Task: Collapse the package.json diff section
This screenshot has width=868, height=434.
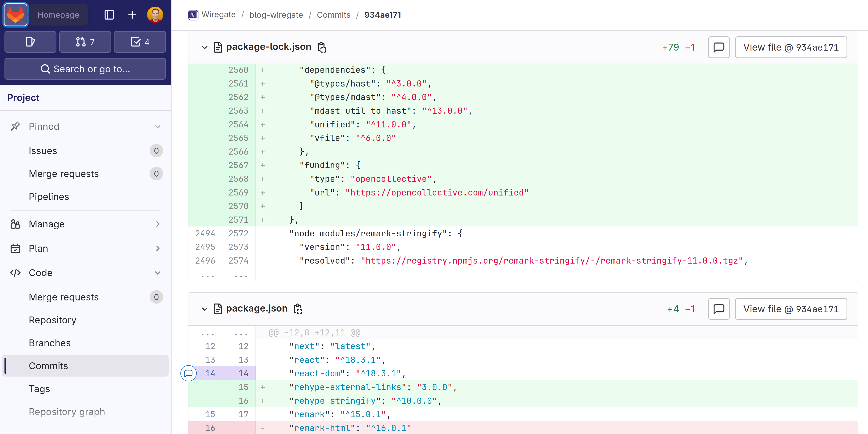Action: coord(205,309)
